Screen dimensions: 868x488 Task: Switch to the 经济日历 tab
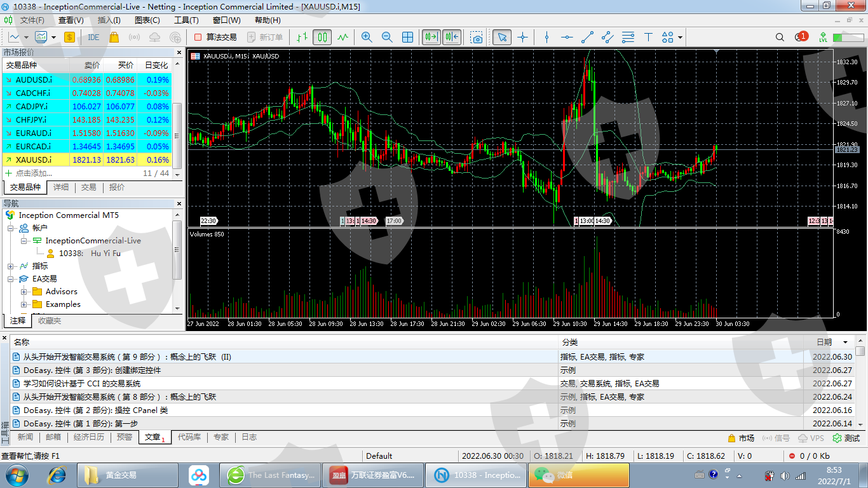click(89, 437)
